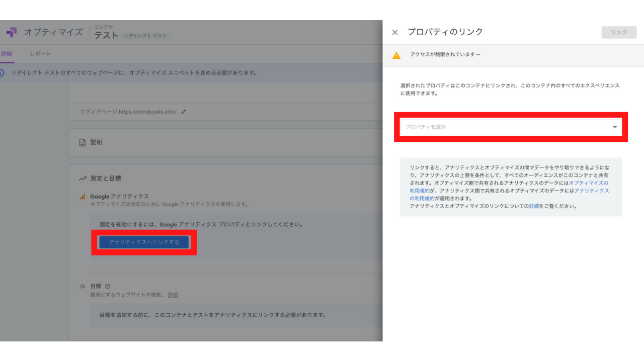Click the プロパティのリンク panel title
This screenshot has height=362, width=644.
click(445, 32)
